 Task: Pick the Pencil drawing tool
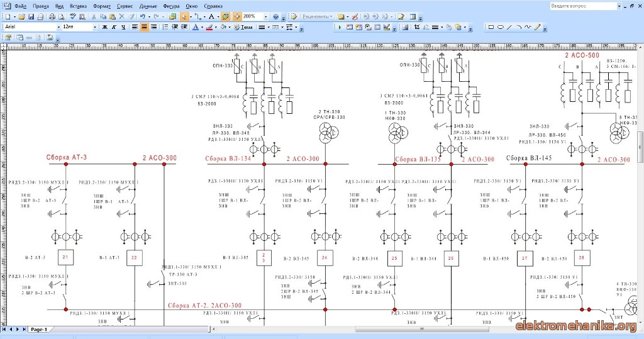(537, 27)
